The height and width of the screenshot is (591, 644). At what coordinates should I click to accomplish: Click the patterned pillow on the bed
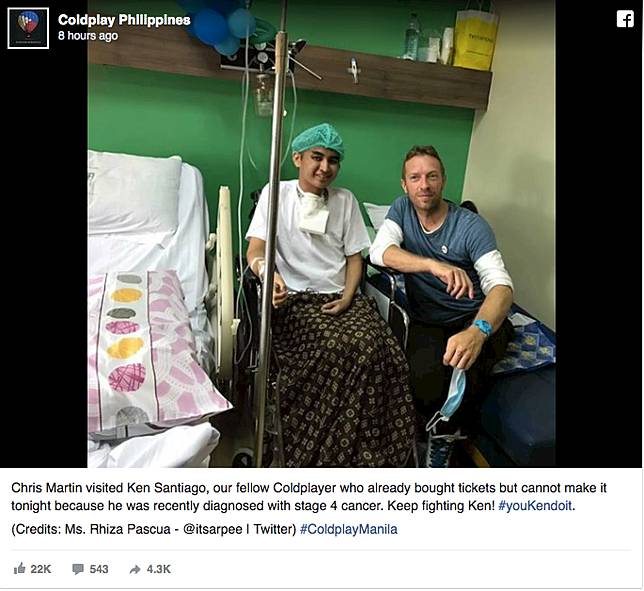[152, 353]
